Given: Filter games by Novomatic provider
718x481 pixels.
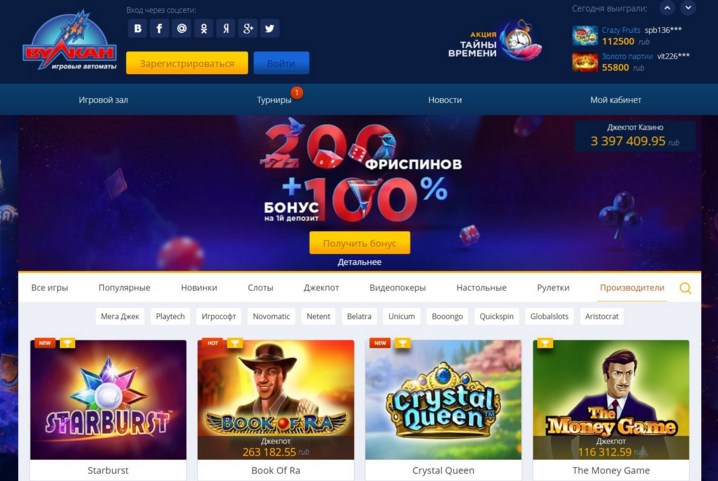Looking at the screenshot, I should click(271, 316).
